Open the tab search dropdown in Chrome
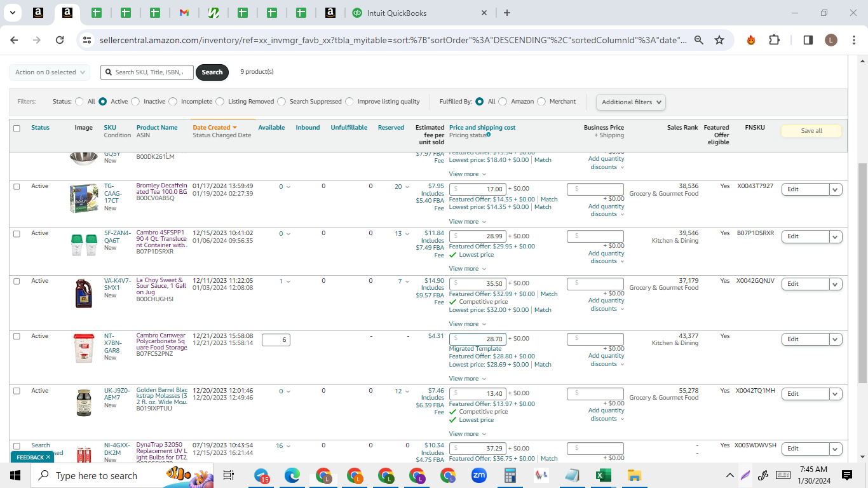 13,13
